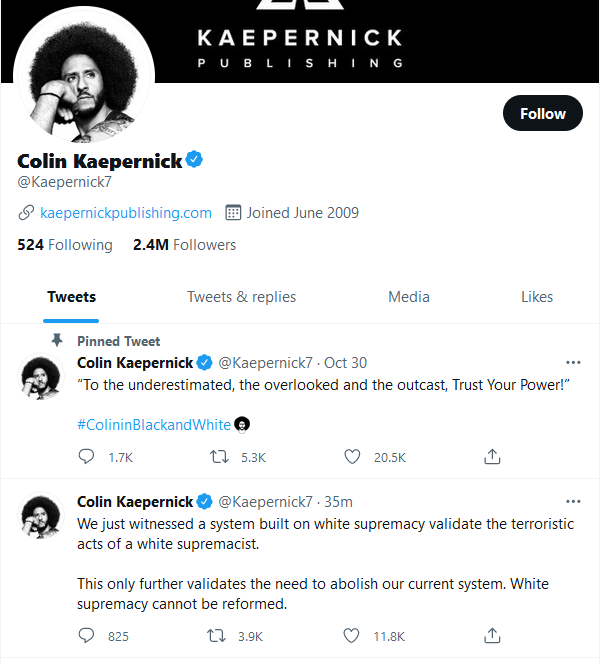Screen dimensions: 615x664
Task: Retweet the pinned Trust Your Power tweet
Action: (219, 457)
